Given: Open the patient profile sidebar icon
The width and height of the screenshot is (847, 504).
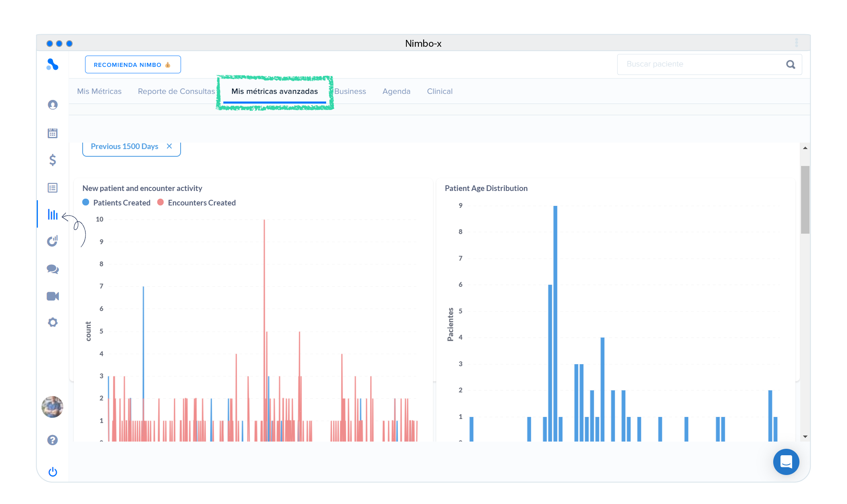Looking at the screenshot, I should pos(52,105).
